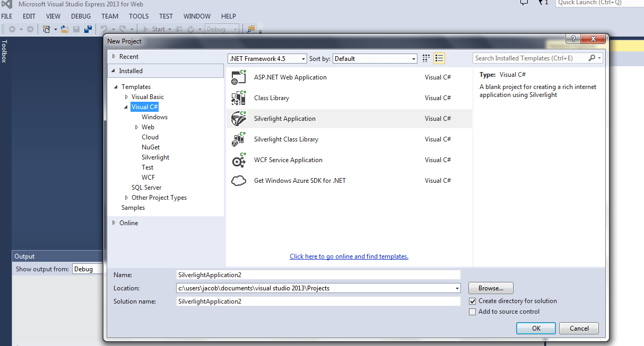Select the Samples tree item
Viewport: 644px width, 346px height.
(133, 208)
